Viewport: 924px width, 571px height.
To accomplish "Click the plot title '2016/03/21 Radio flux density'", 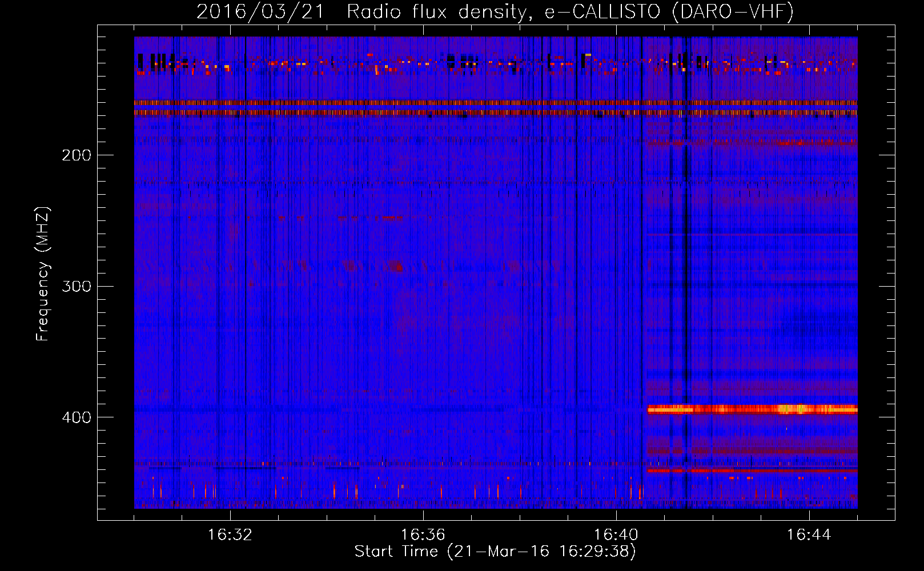I will point(495,11).
